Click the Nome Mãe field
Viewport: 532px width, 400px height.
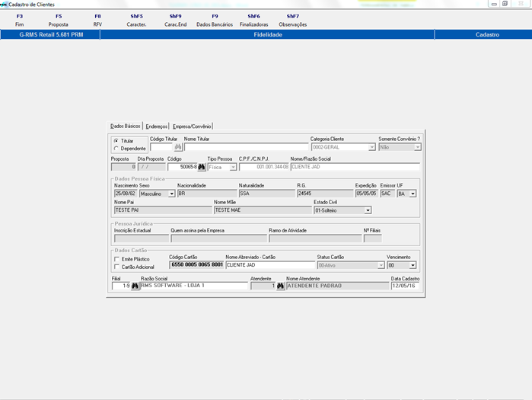point(263,210)
